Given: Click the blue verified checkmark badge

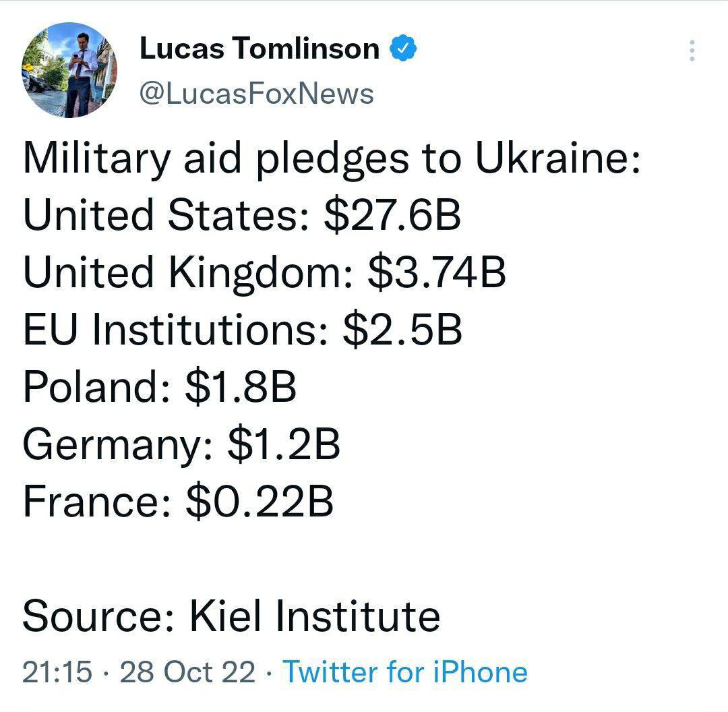Looking at the screenshot, I should (x=403, y=49).
